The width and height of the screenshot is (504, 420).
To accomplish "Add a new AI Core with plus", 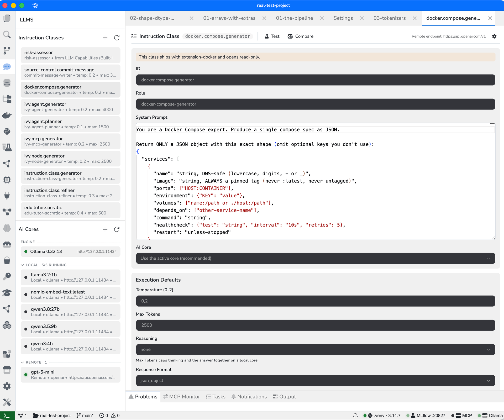I will (105, 229).
